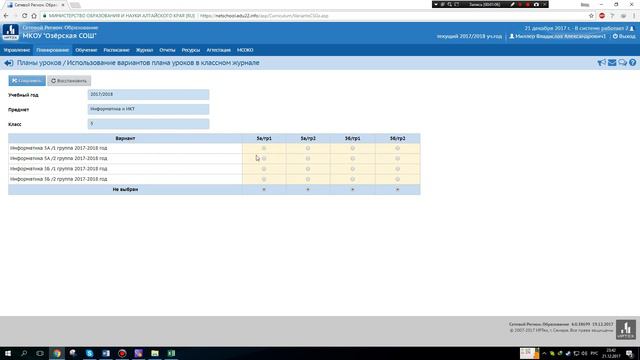Open Excel from the taskbar
Image resolution: width=640 pixels, height=360 pixels.
pyautogui.click(x=171, y=353)
